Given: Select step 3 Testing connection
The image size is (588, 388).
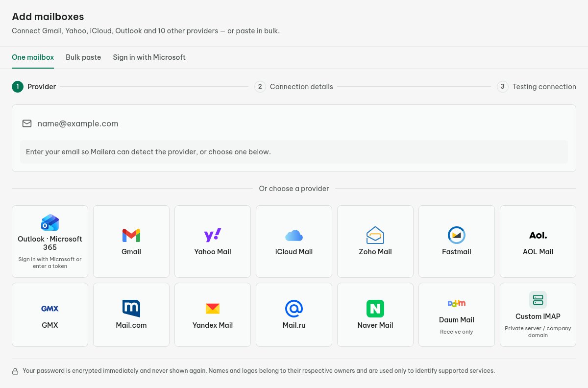Looking at the screenshot, I should coord(536,87).
